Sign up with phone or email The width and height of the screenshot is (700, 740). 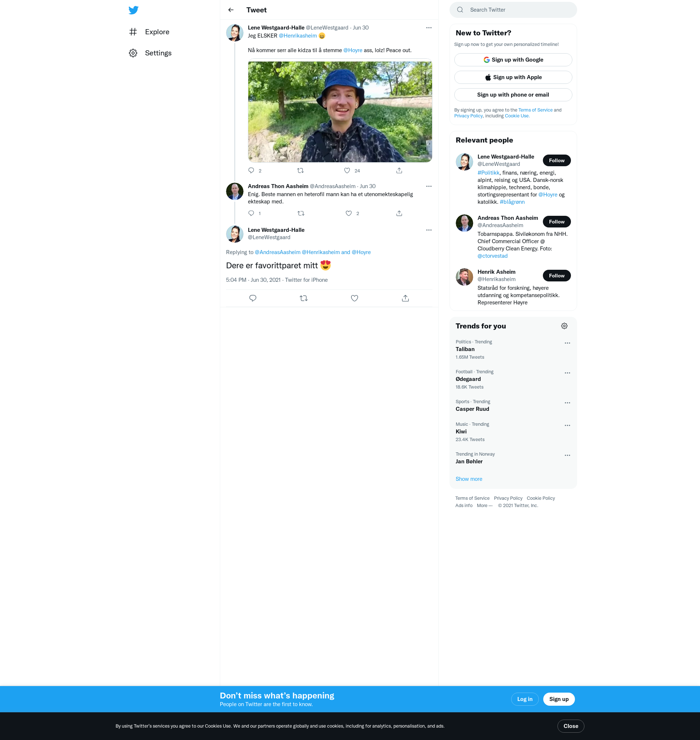[x=513, y=95]
